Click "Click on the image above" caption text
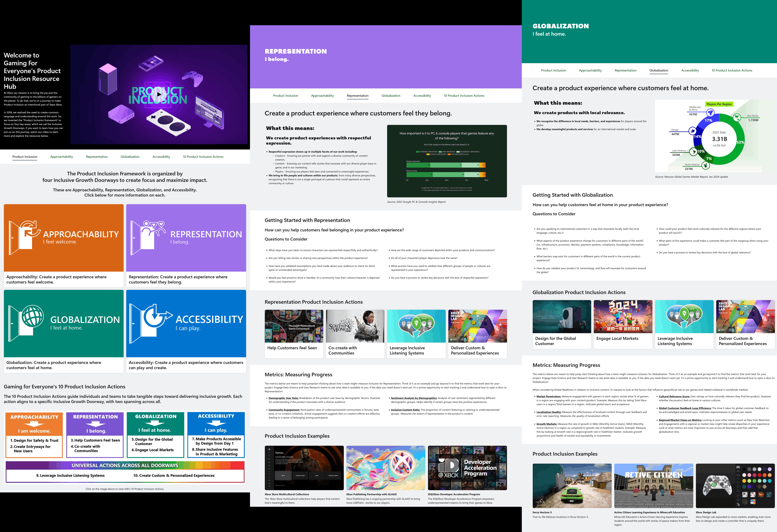The height and width of the screenshot is (532, 777). (x=125, y=489)
